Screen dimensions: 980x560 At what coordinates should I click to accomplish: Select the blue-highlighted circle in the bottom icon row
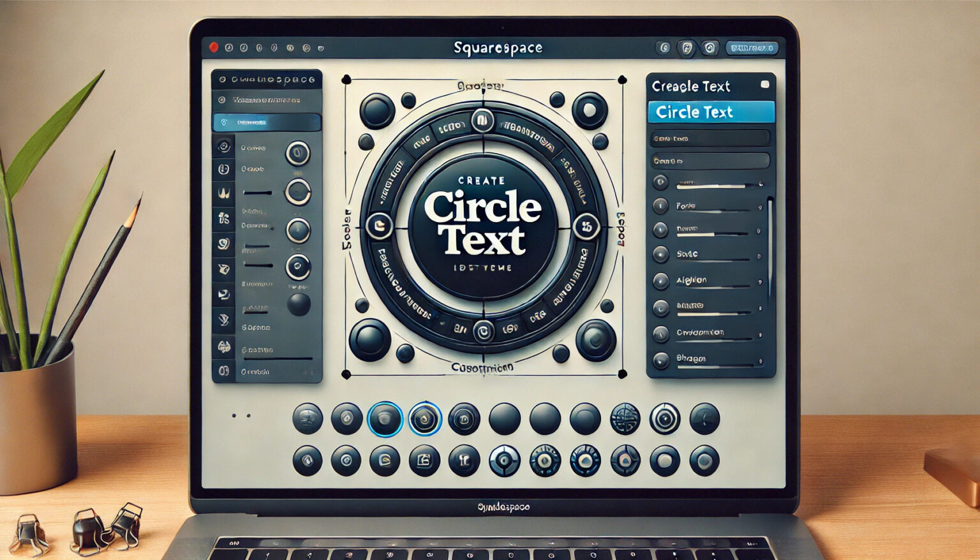click(x=385, y=419)
